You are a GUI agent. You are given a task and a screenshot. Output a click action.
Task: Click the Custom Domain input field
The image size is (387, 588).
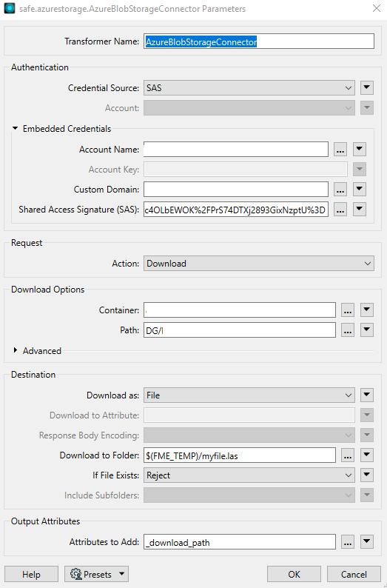(x=236, y=190)
